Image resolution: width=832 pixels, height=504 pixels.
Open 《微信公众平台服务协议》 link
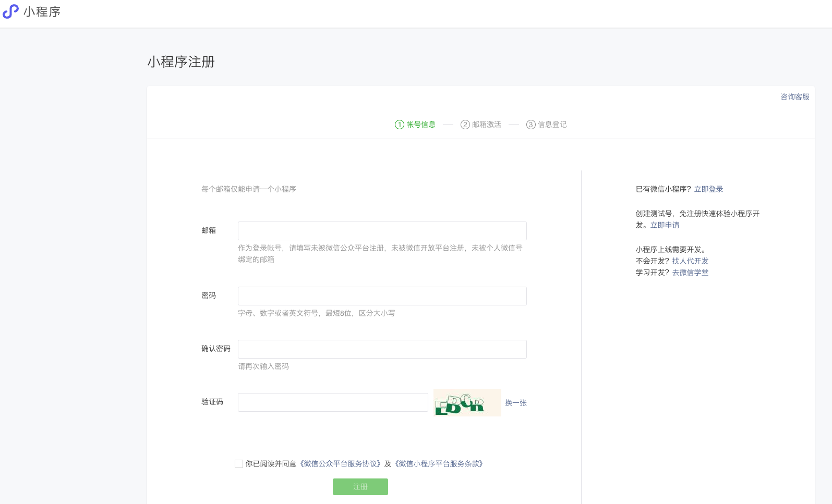coord(340,464)
